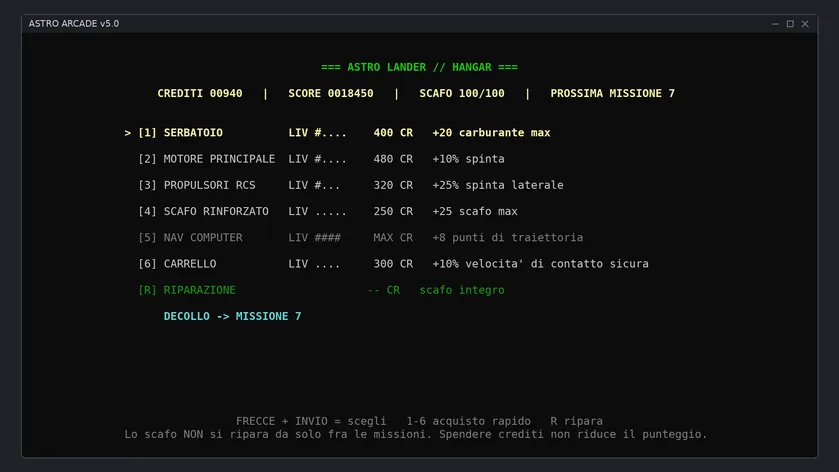Select [R] RIPARAZIONE repair option
The height and width of the screenshot is (472, 839).
[321, 290]
